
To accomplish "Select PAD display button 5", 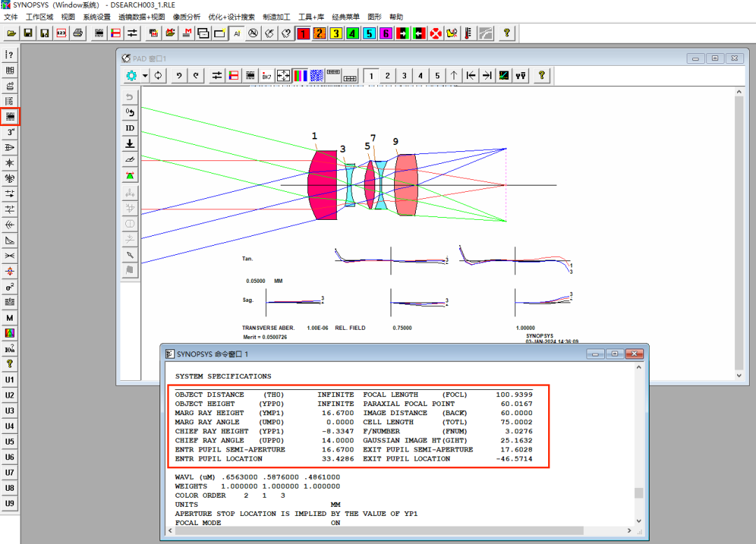I will (437, 76).
